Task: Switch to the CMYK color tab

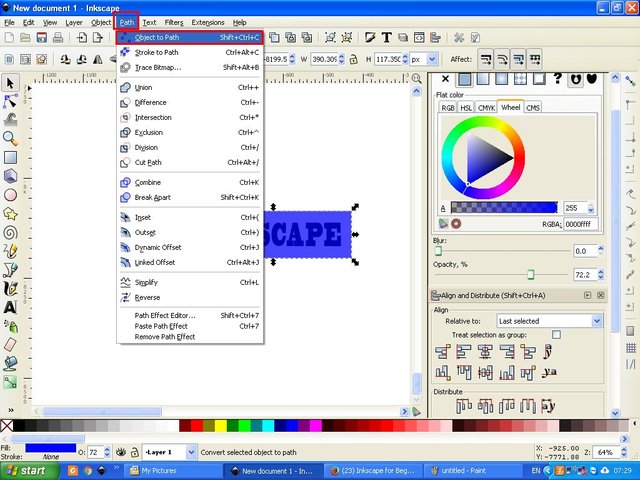Action: 486,108
